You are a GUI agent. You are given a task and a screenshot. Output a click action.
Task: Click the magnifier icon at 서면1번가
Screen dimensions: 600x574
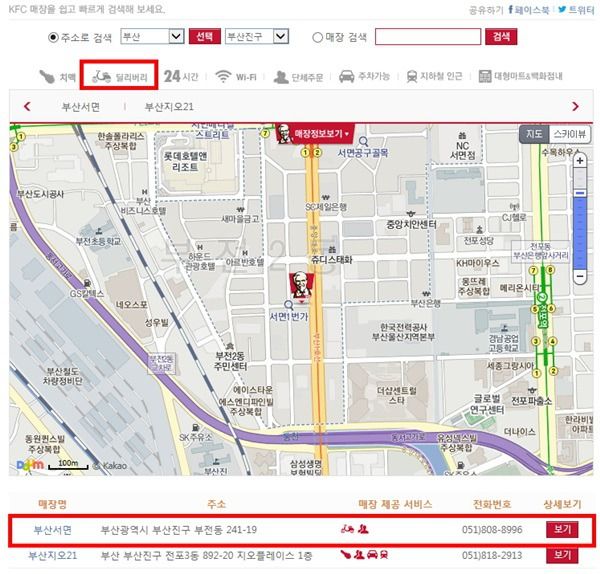point(289,305)
